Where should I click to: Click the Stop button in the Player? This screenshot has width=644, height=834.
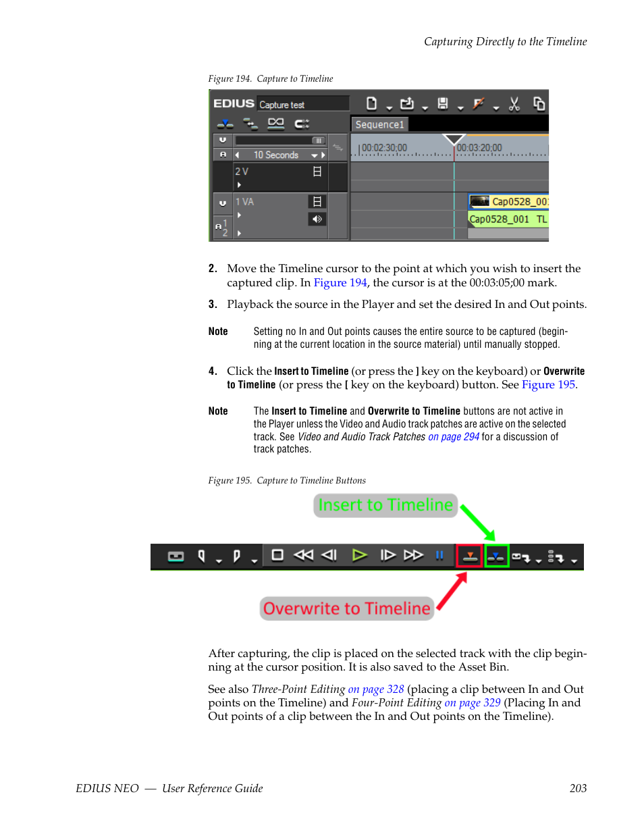click(x=277, y=555)
